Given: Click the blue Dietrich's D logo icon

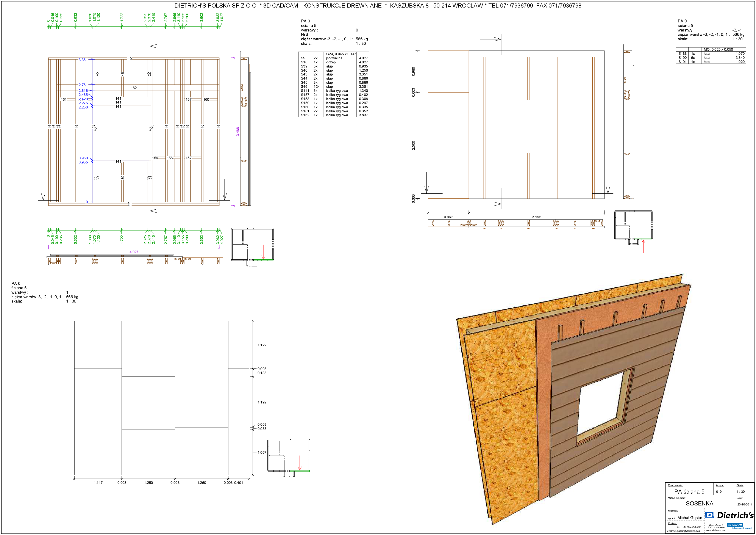Looking at the screenshot, I should tap(709, 515).
